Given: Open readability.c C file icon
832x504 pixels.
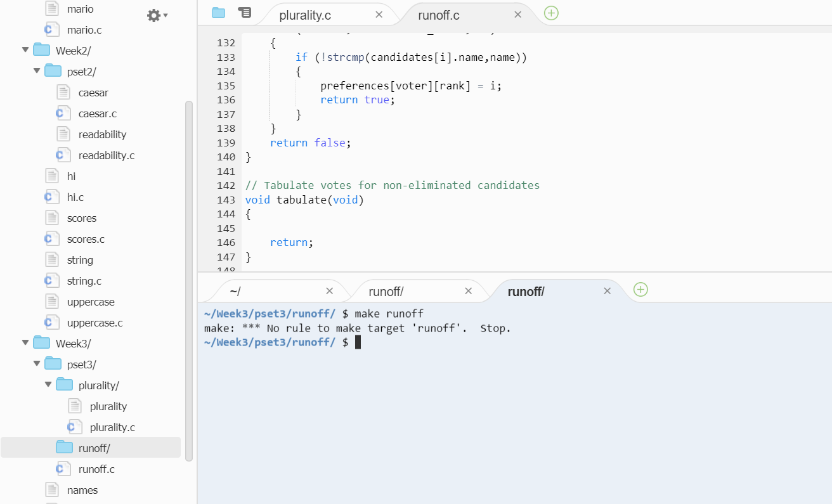Looking at the screenshot, I should tap(63, 155).
